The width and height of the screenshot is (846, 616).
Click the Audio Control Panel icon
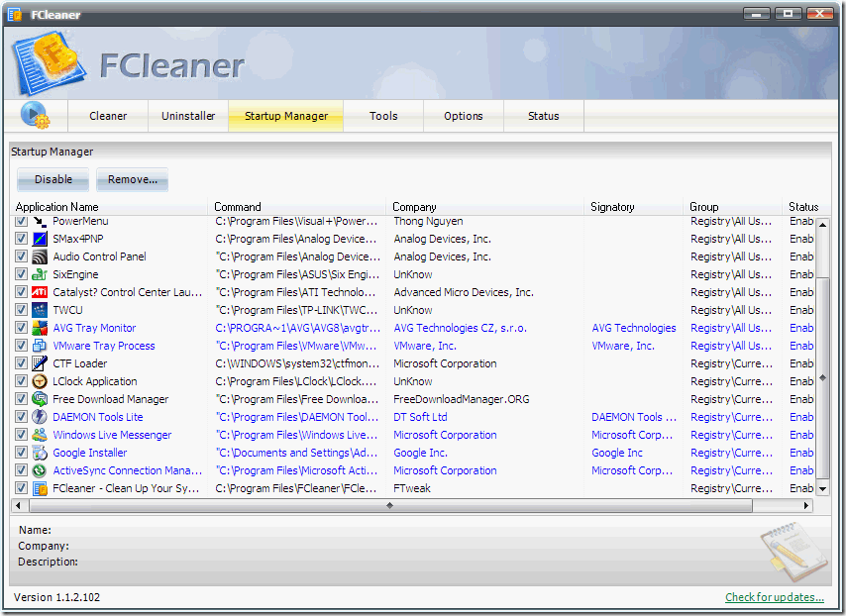[x=40, y=257]
